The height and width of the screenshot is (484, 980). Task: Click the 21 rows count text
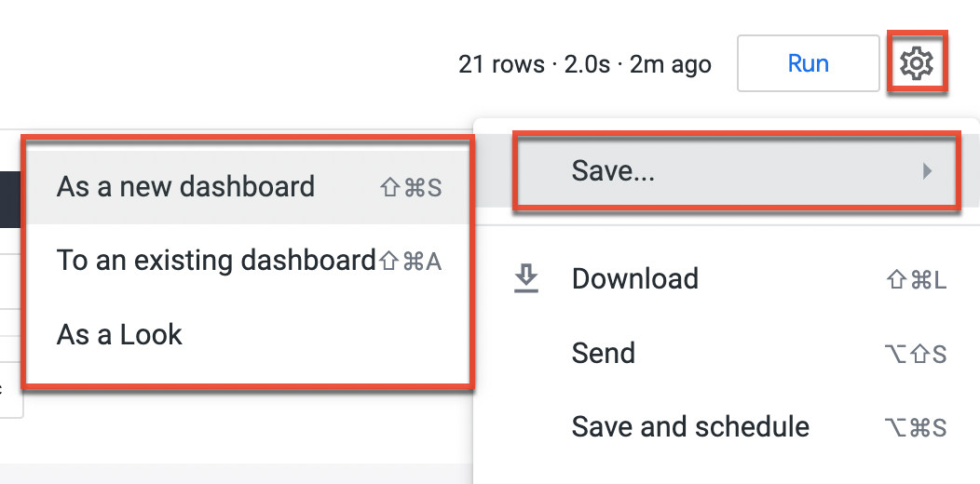pos(501,64)
